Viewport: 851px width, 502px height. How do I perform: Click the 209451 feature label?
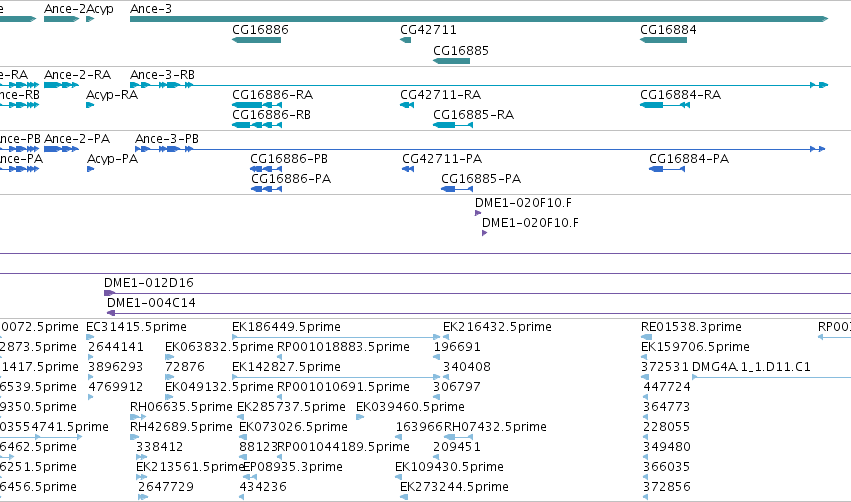(456, 447)
